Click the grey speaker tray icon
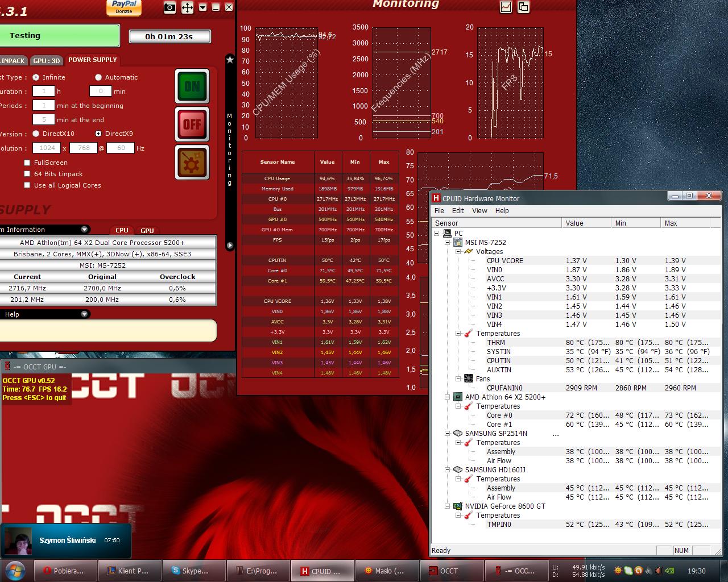 point(648,571)
